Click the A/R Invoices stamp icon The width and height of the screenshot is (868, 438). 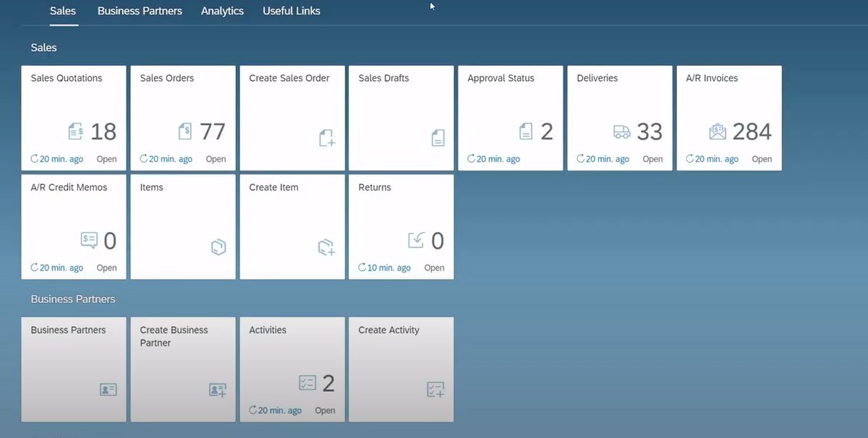pos(717,132)
